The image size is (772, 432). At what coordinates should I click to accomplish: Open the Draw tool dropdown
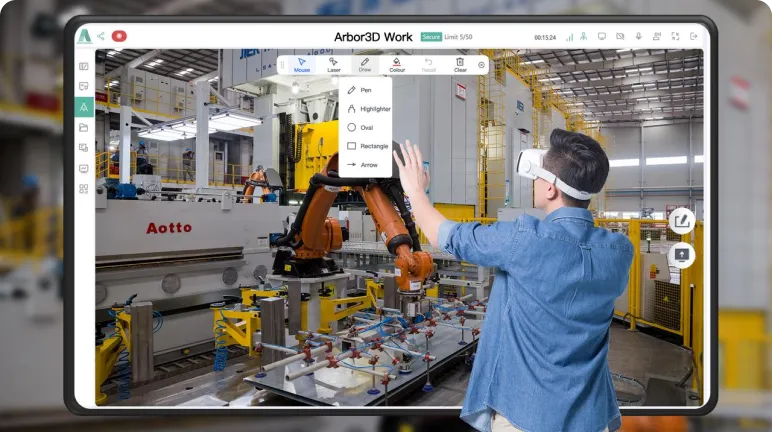click(x=365, y=65)
